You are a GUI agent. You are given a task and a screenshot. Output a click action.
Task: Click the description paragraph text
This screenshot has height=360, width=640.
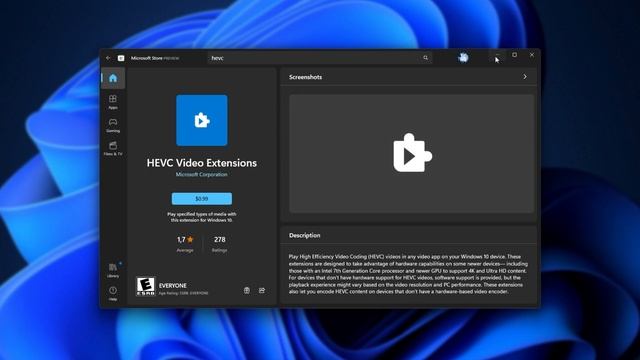[408, 274]
